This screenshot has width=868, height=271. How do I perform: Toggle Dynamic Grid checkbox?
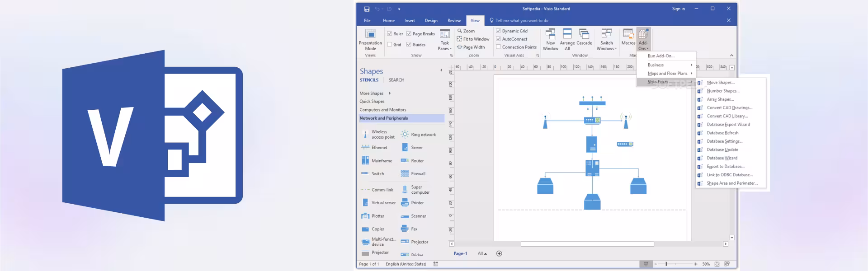tap(498, 31)
